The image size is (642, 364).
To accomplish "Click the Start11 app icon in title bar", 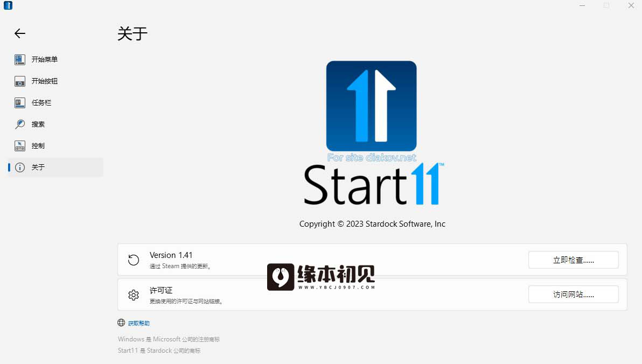I will pyautogui.click(x=8, y=5).
